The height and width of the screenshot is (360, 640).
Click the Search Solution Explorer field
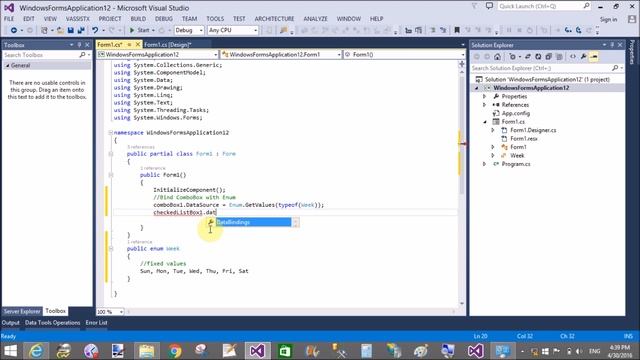[542, 68]
